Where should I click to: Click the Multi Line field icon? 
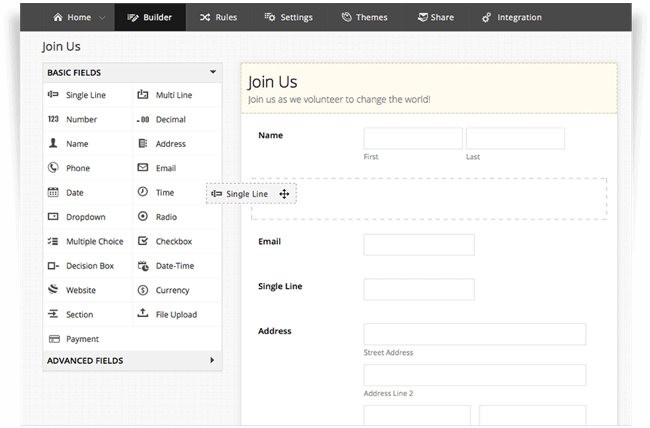pos(143,95)
